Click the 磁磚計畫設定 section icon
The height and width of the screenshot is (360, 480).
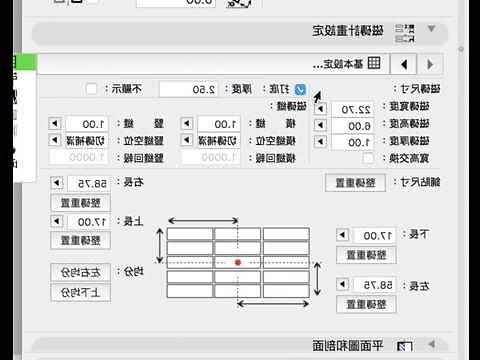pos(405,33)
